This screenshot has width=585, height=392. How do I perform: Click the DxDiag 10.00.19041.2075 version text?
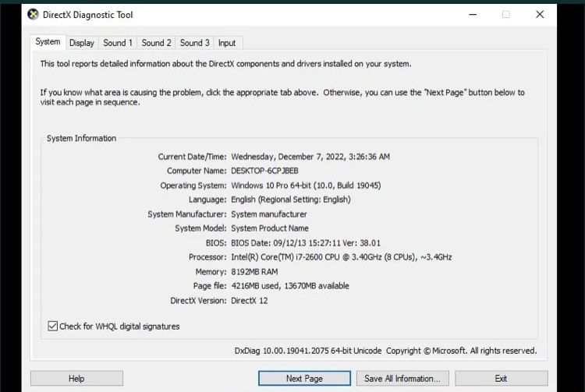[308, 351]
